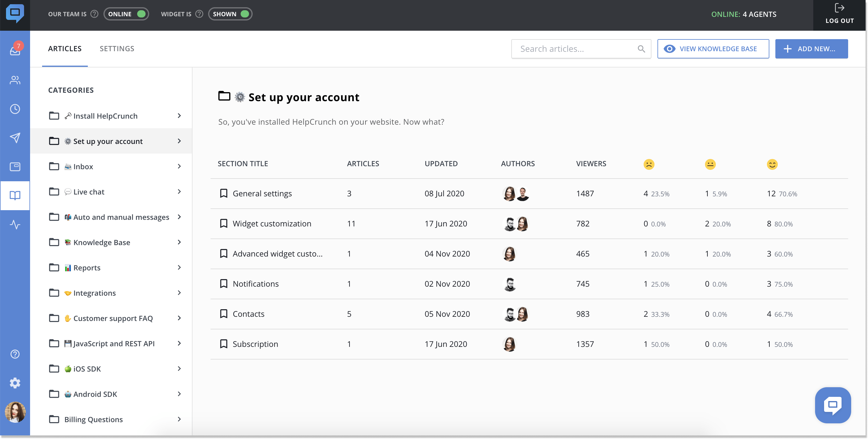Click the HelpCrunch logo icon

point(15,14)
